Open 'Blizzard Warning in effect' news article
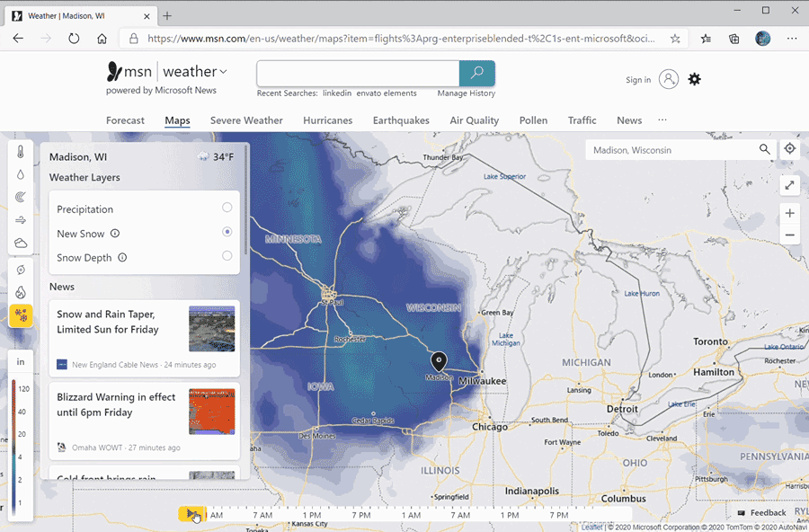Image resolution: width=809 pixels, height=532 pixels. click(x=145, y=421)
